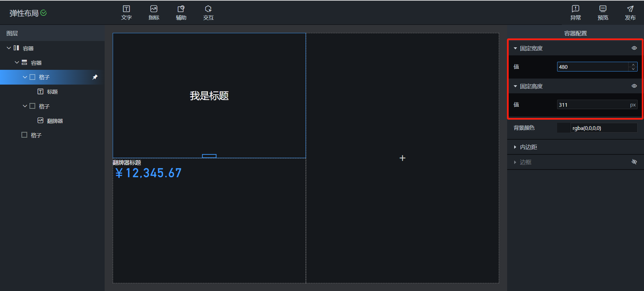Open the 辅助 auxiliary tool
The height and width of the screenshot is (291, 644).
(181, 13)
